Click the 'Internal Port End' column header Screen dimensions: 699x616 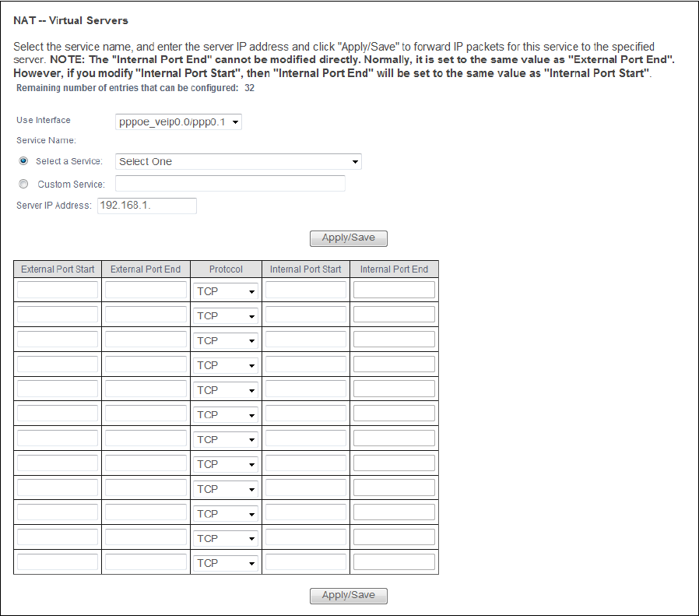[x=394, y=269]
